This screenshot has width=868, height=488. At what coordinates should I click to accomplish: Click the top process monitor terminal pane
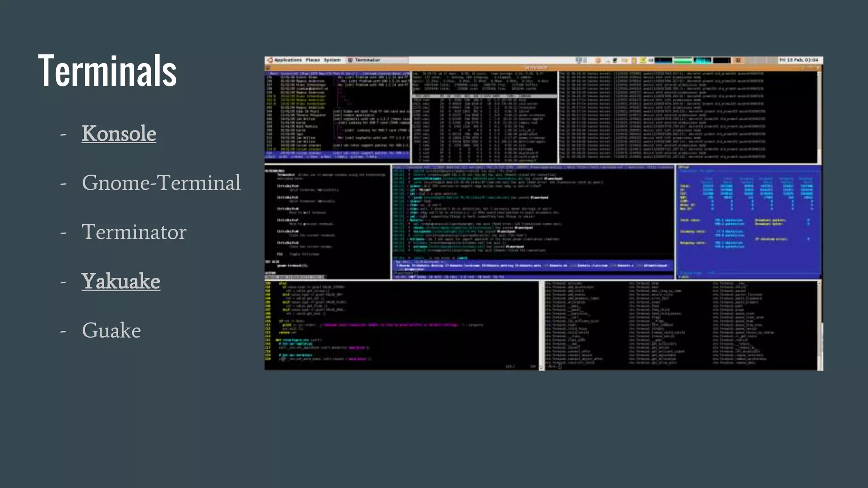(484, 117)
